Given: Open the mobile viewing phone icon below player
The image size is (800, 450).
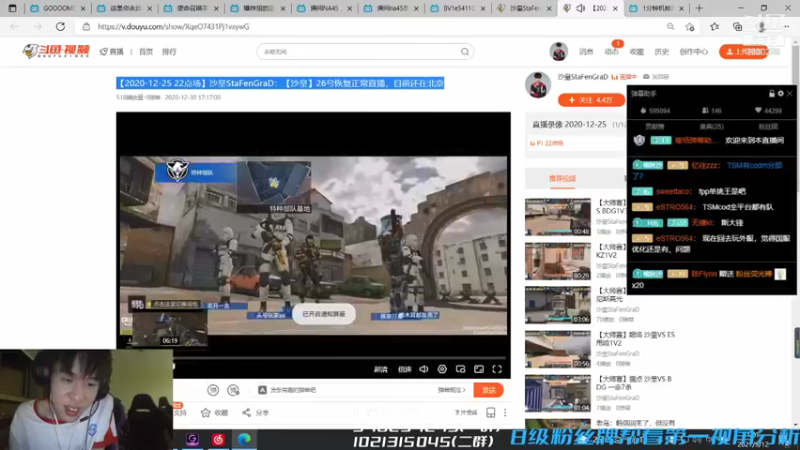Looking at the screenshot, I should [x=490, y=412].
